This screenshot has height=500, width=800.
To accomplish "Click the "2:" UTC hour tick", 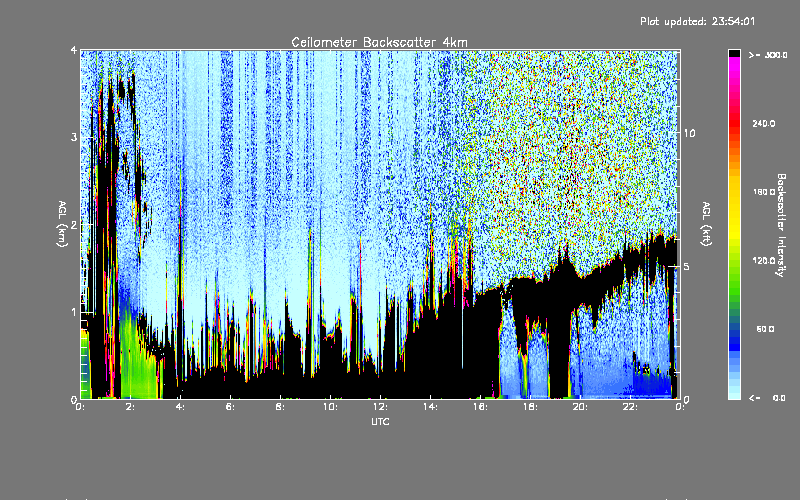I will 130,407.
